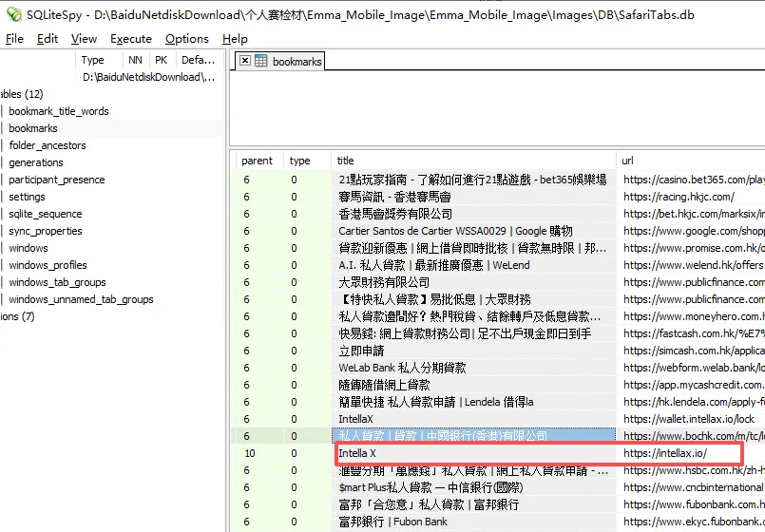Select the '隨傳隨借網上貸款' title cell
Screen dimensions: 765x532
pos(474,385)
